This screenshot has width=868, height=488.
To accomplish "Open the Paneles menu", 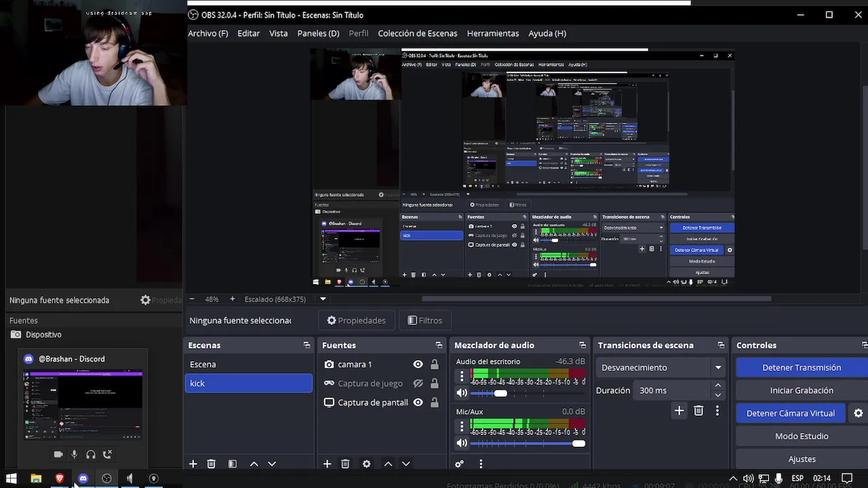I will [x=318, y=33].
